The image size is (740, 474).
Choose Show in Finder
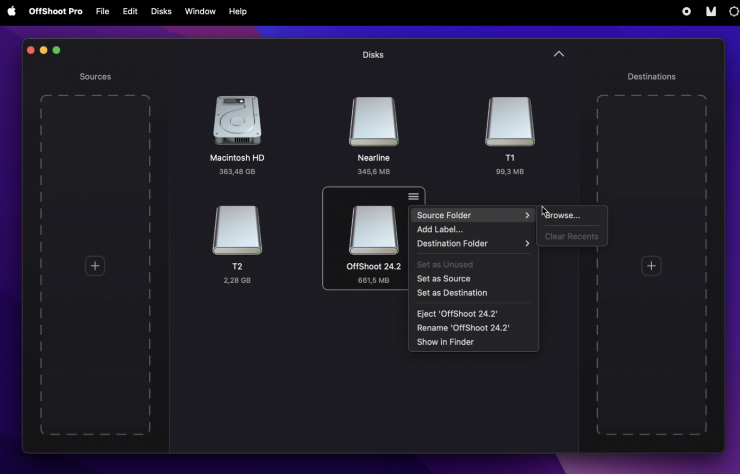[x=445, y=342]
